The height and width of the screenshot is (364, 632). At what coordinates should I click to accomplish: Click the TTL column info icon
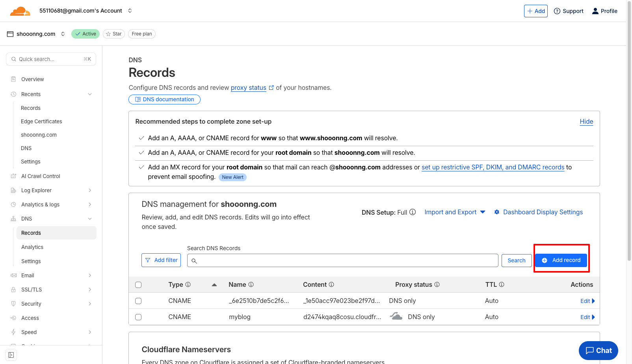502,284
